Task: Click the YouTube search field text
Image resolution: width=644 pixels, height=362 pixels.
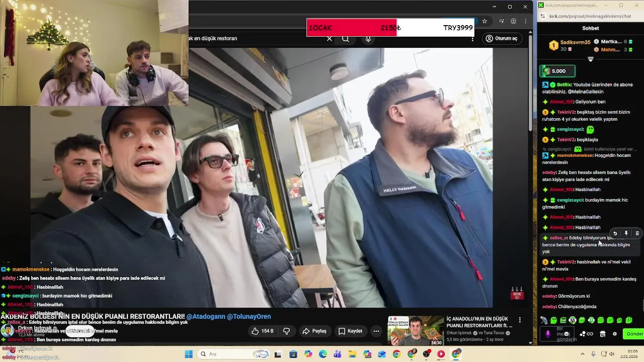Action: [x=213, y=38]
